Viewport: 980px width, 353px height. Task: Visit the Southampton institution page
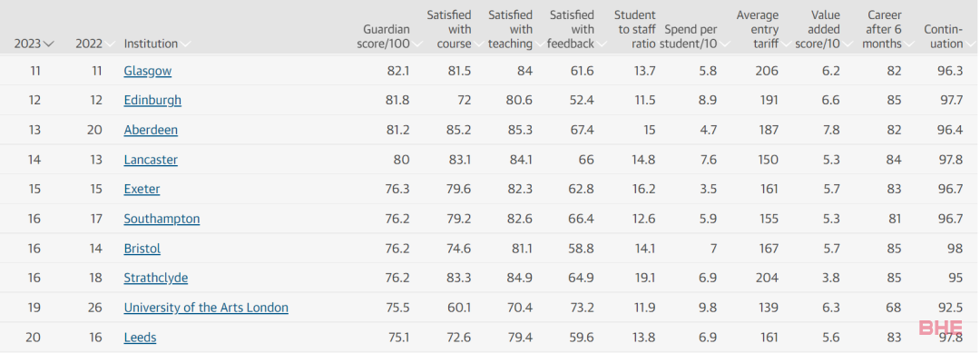coord(162,219)
